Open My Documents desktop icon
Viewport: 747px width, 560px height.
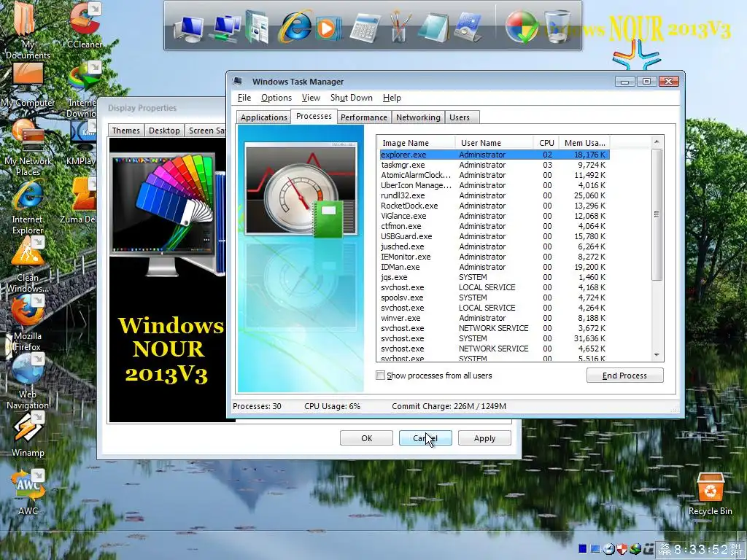(x=27, y=29)
